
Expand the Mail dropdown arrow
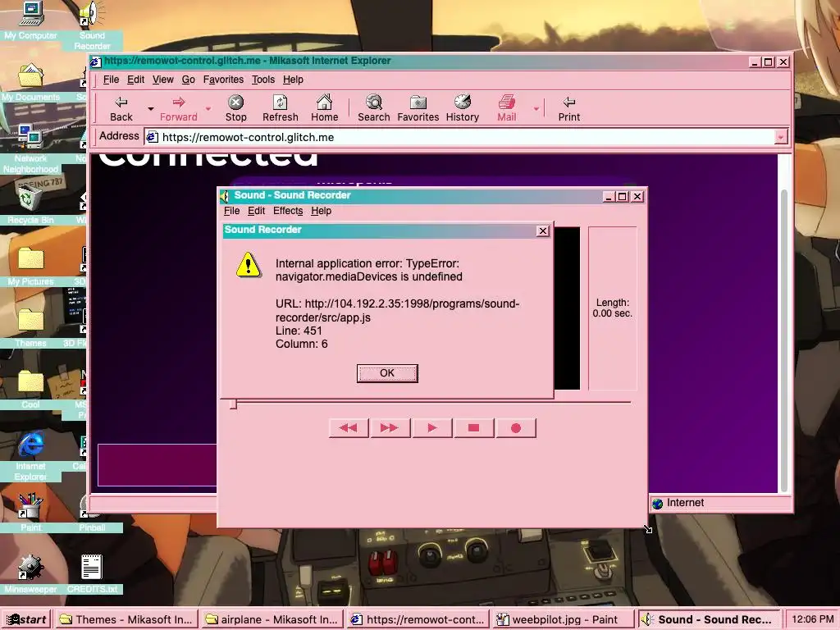coord(536,109)
